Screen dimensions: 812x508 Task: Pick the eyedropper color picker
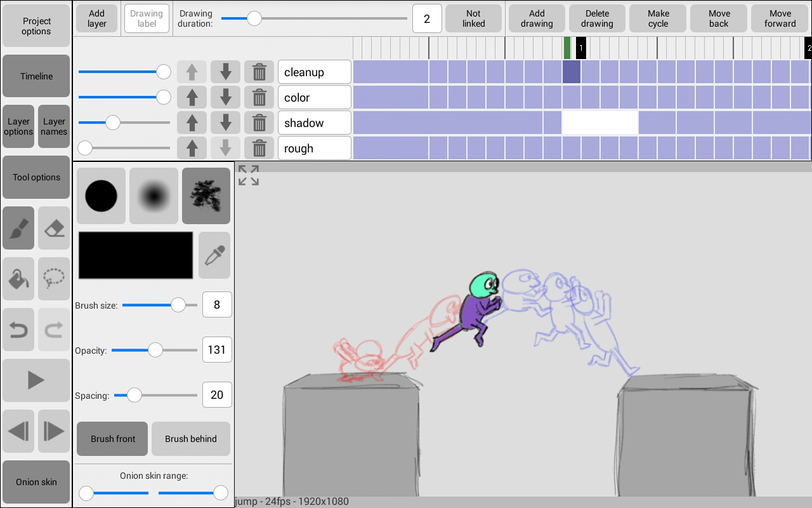coord(214,255)
